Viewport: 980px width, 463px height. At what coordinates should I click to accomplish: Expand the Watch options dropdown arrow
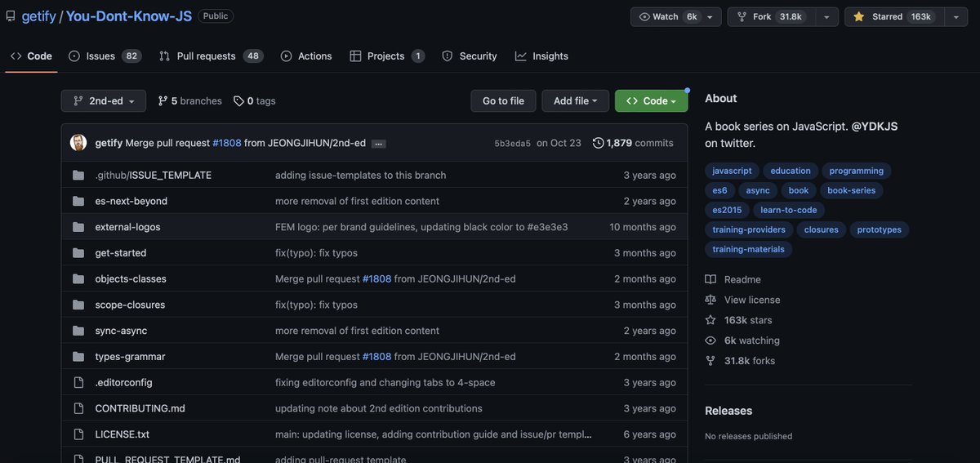[709, 16]
